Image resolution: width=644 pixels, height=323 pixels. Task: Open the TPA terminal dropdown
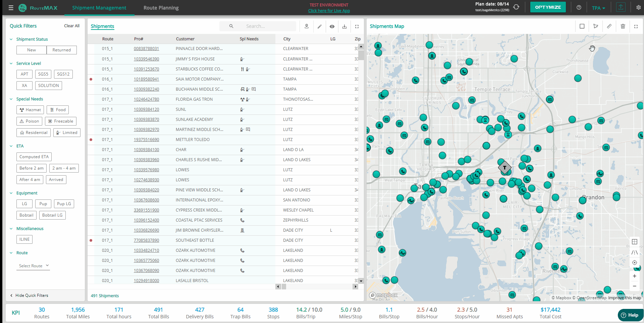[598, 8]
